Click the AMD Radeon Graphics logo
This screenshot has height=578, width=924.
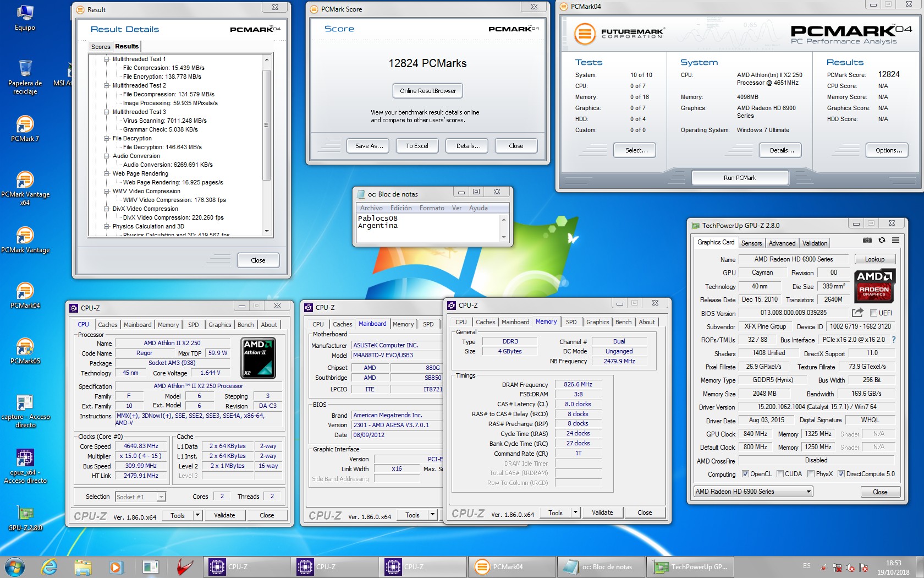[x=874, y=286]
